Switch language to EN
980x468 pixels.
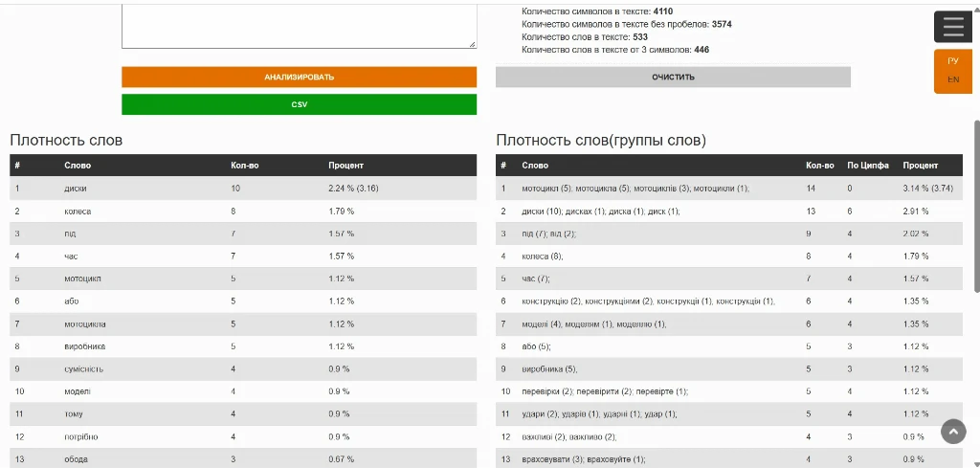point(953,79)
